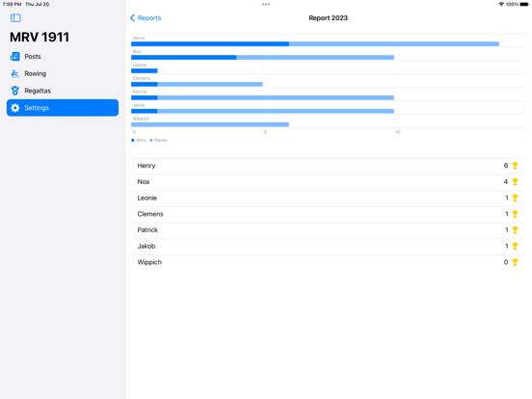Viewport: 532px width, 399px height.
Task: Click Wippich's win count 0
Action: pos(506,262)
